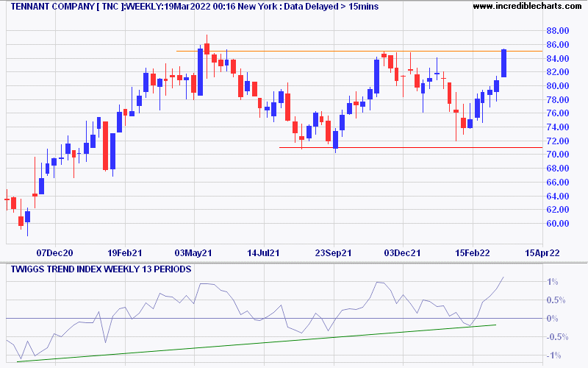Click the 03Dec21 date label

(402, 253)
